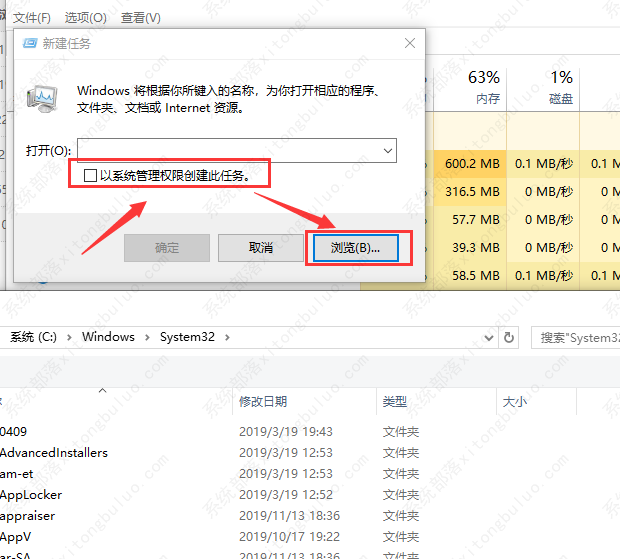Click the 取消 button
The image size is (620, 559).
[261, 248]
